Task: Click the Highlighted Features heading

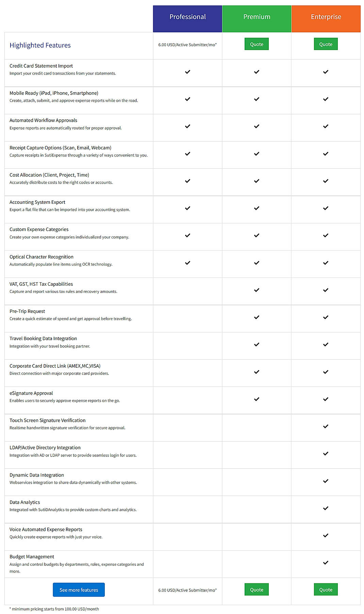Action: [40, 45]
